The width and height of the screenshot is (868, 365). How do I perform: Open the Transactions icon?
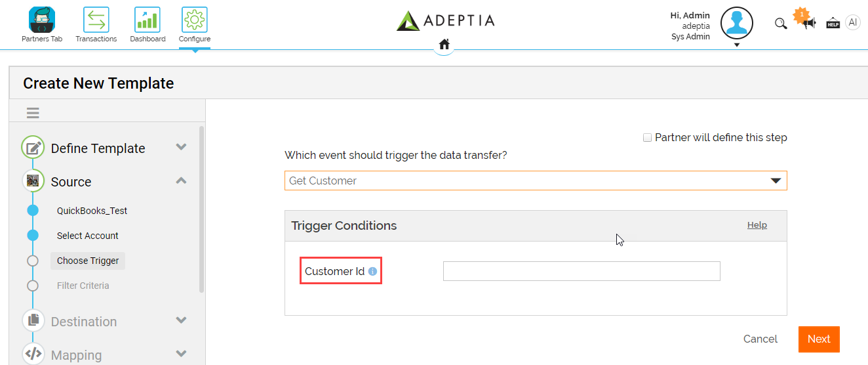coord(96,20)
